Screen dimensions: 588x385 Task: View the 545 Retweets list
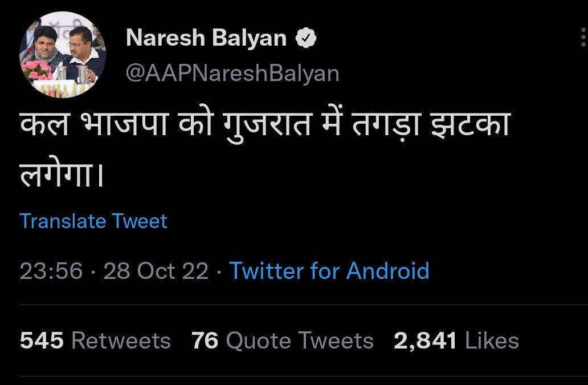[95, 341]
